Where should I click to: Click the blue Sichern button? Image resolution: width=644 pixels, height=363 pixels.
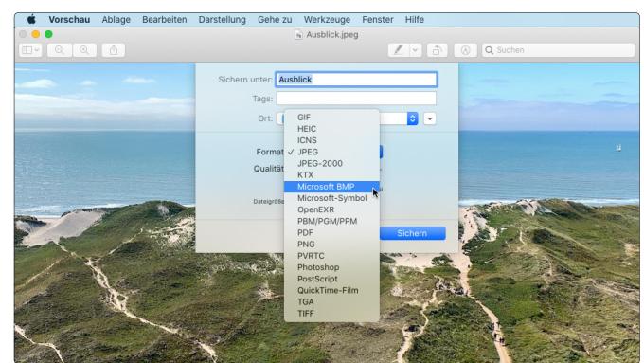pyautogui.click(x=412, y=233)
